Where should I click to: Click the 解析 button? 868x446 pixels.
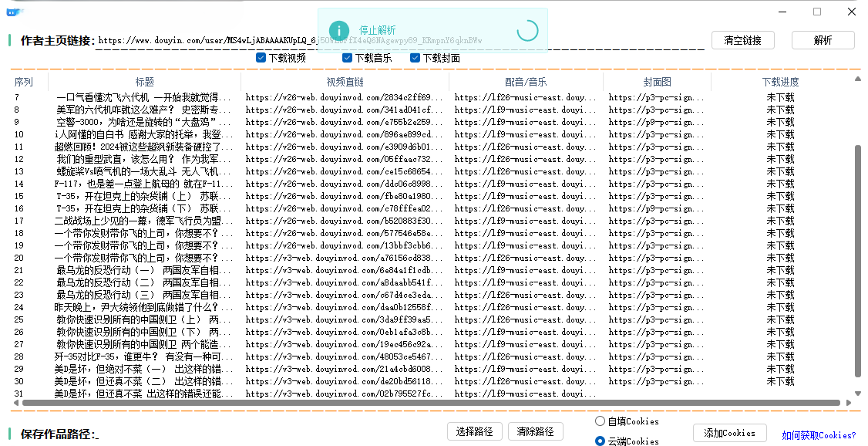[823, 41]
